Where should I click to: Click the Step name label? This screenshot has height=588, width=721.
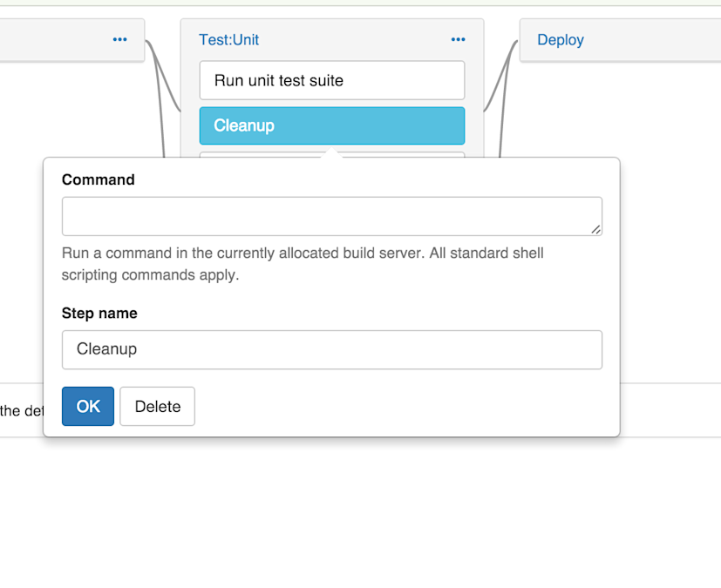point(90,313)
